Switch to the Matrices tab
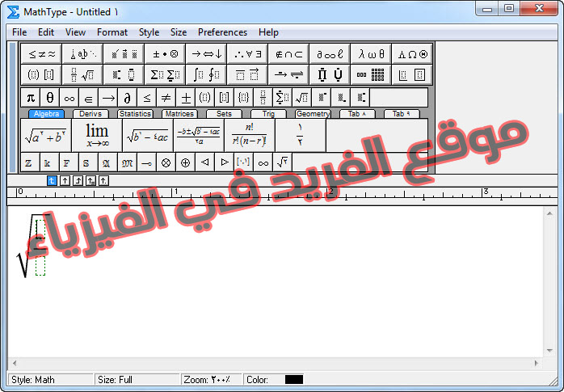Image resolution: width=564 pixels, height=392 pixels. click(x=179, y=114)
